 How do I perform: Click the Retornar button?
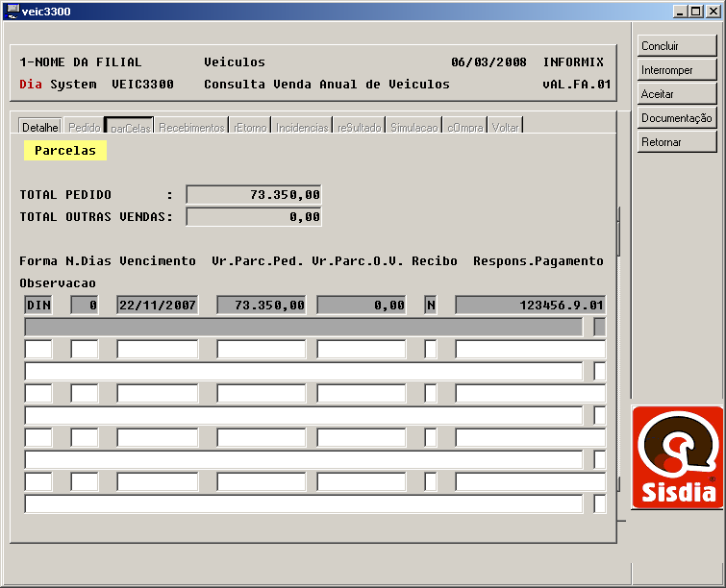coord(677,142)
